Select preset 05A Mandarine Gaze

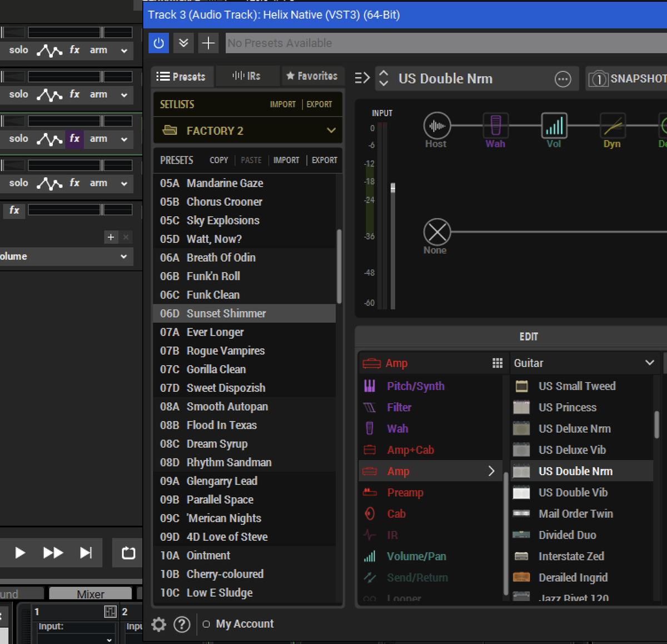pos(245,183)
